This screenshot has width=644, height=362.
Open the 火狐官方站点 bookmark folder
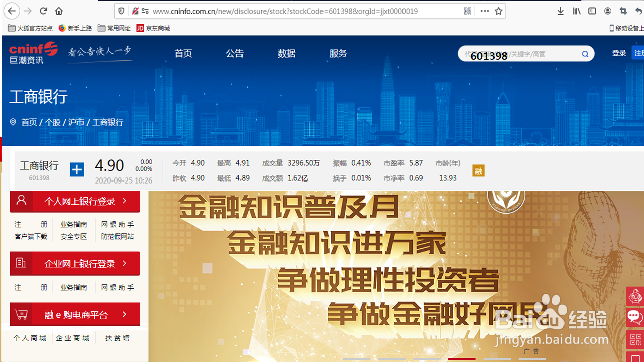point(30,28)
